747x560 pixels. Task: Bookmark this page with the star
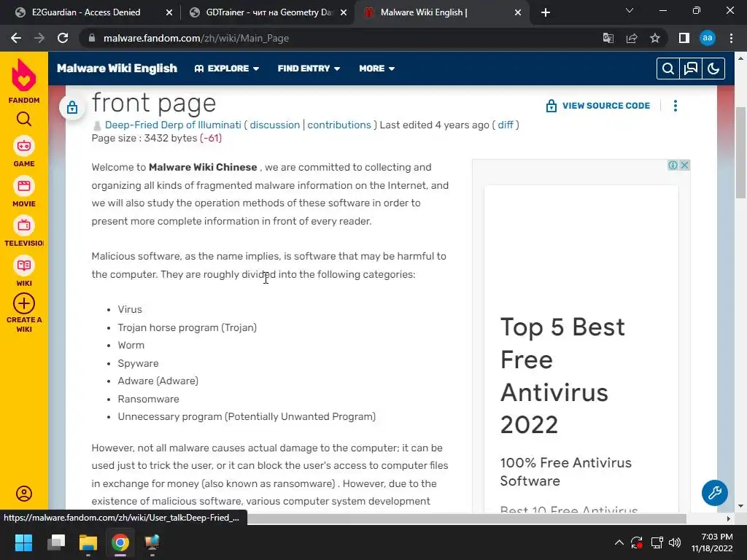tap(655, 38)
